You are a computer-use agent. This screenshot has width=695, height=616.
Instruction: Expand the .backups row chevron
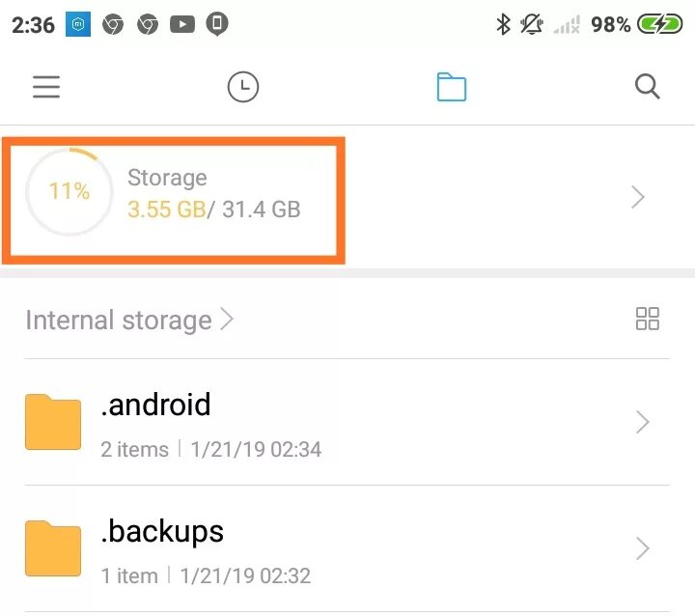(x=642, y=548)
